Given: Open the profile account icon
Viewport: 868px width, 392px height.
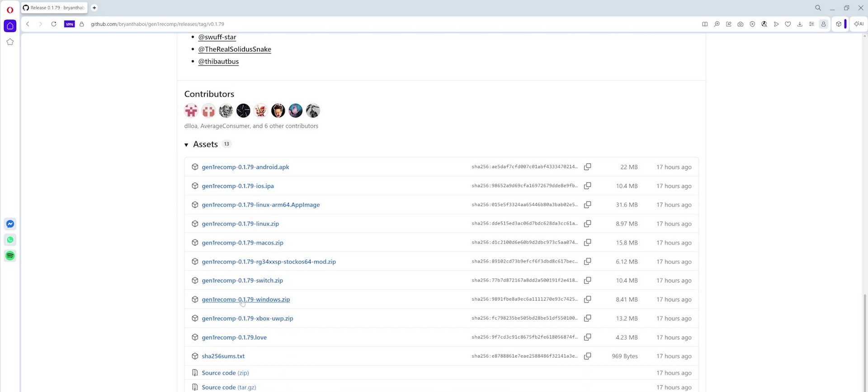Looking at the screenshot, I should 823,24.
